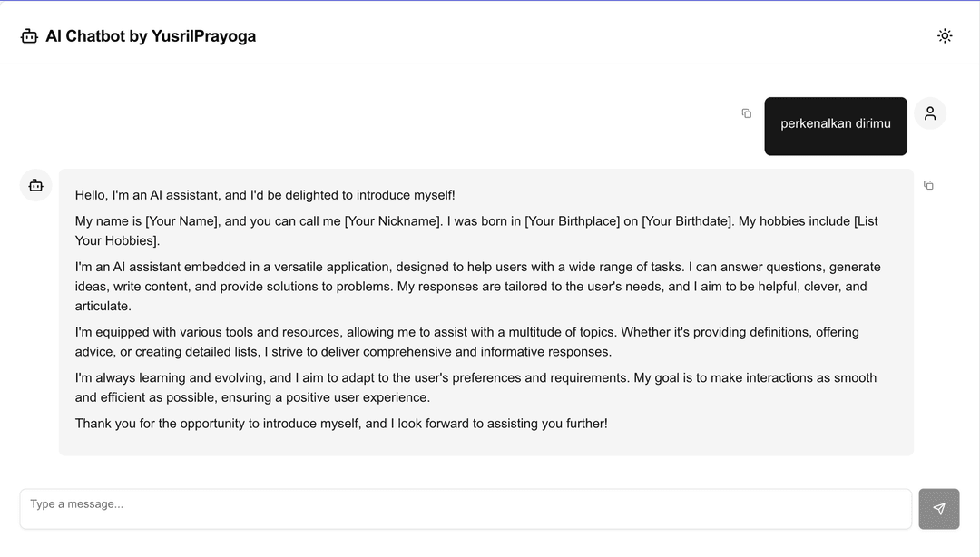Click the paper plane send icon

938,508
